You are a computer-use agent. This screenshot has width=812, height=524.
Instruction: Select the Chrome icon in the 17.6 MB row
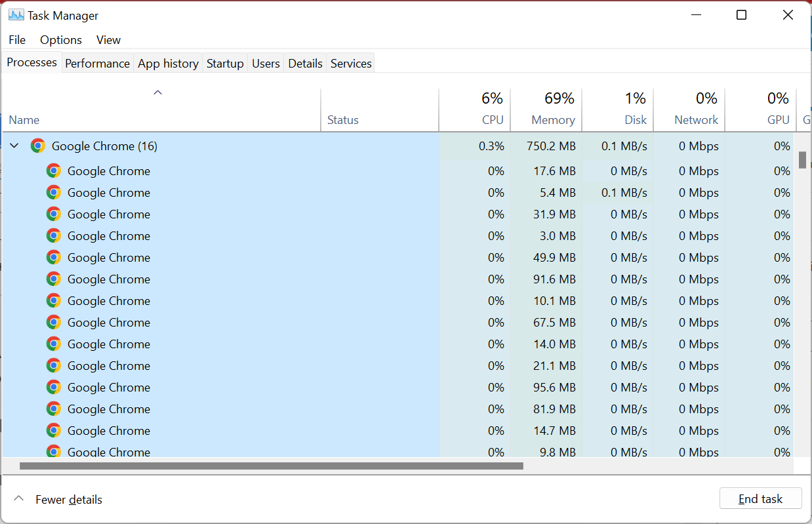click(54, 171)
